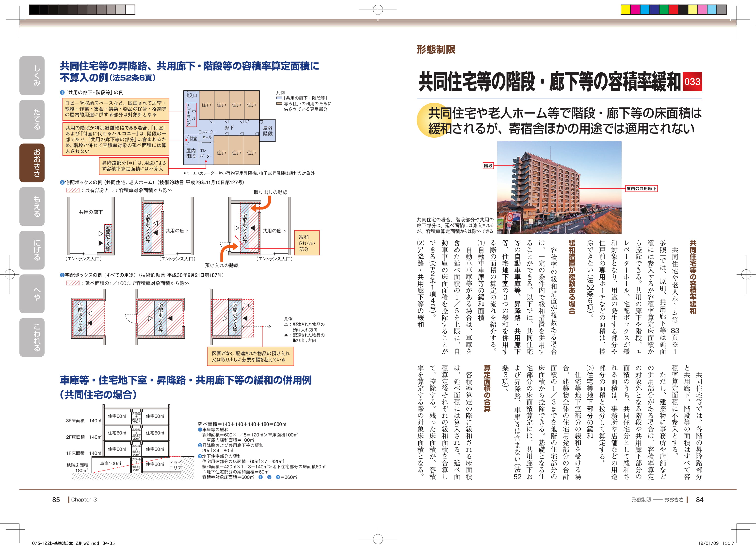Select the たてる side tab

click(x=32, y=119)
